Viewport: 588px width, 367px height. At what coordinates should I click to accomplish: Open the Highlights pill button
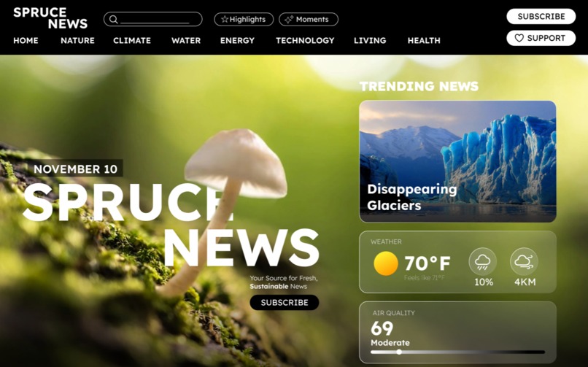pyautogui.click(x=244, y=20)
